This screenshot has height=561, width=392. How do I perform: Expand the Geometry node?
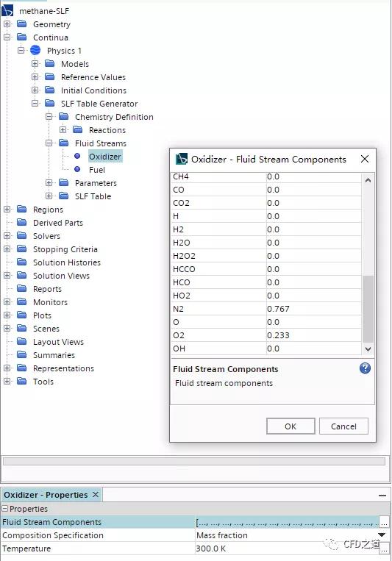(7, 24)
